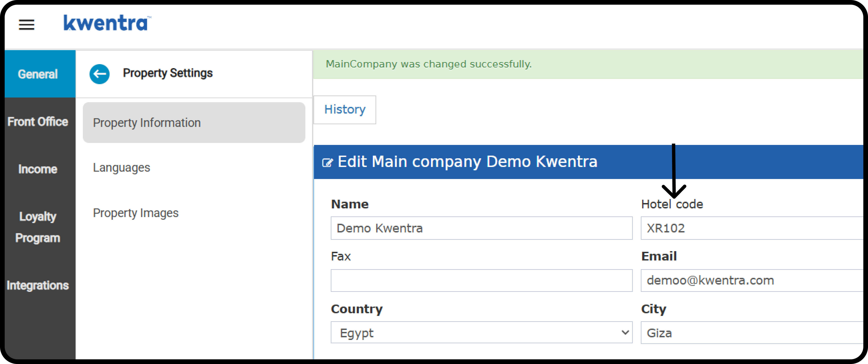Go to the Integrations section

38,285
